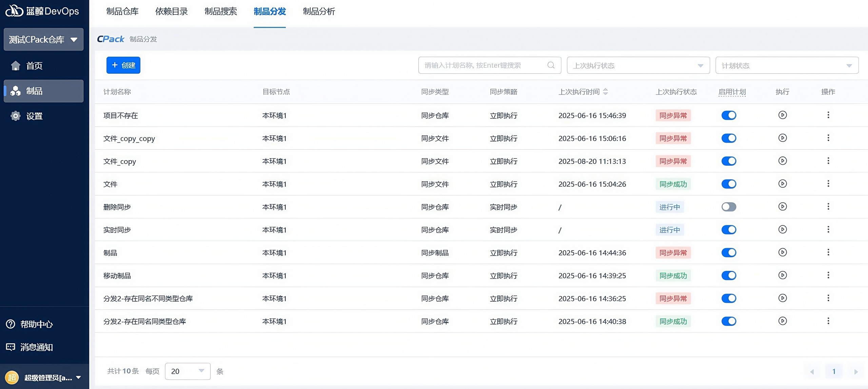The image size is (868, 389).
Task: Open the 制品分析 tab
Action: point(319,12)
